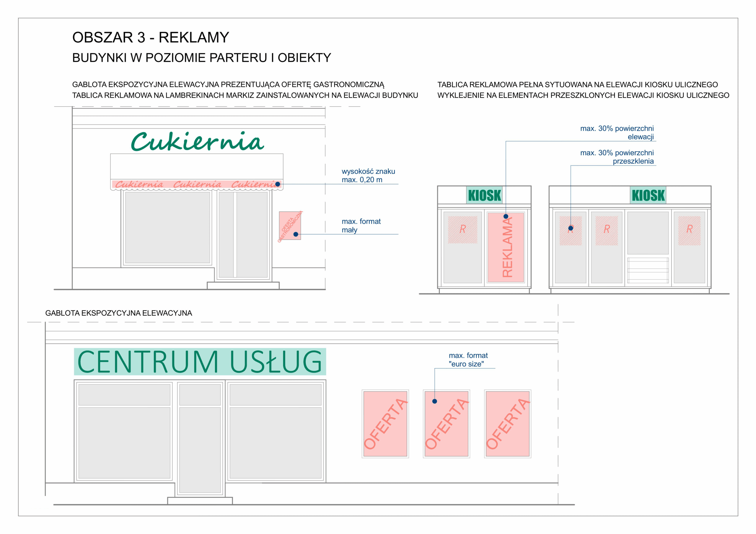Click the 'max. format euro size' annotation
The image size is (756, 534).
(x=468, y=360)
